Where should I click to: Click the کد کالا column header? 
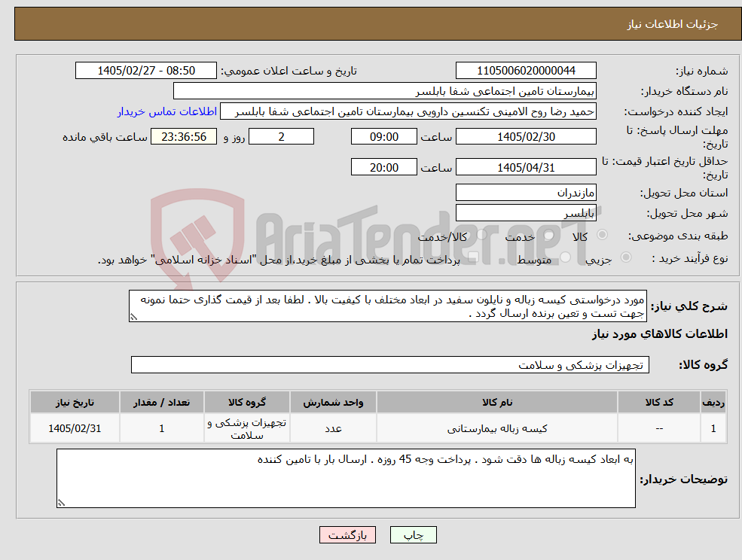point(659,402)
